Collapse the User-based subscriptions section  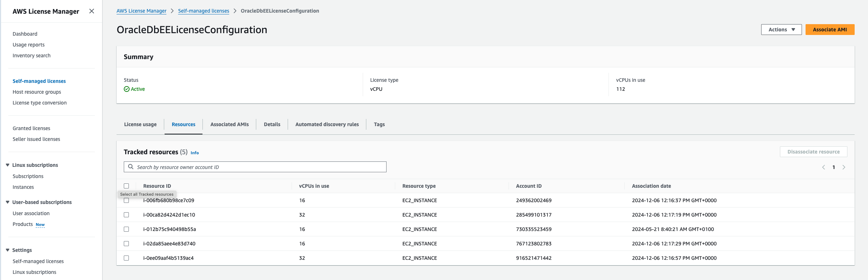(8, 202)
